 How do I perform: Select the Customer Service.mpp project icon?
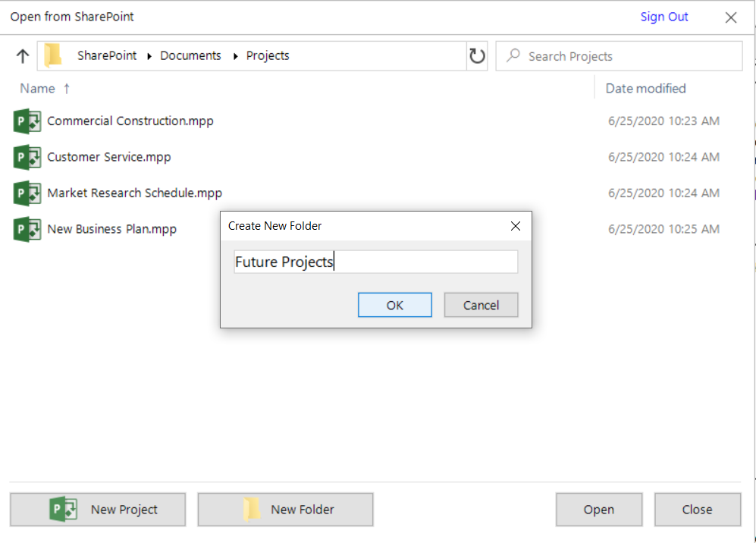click(27, 157)
